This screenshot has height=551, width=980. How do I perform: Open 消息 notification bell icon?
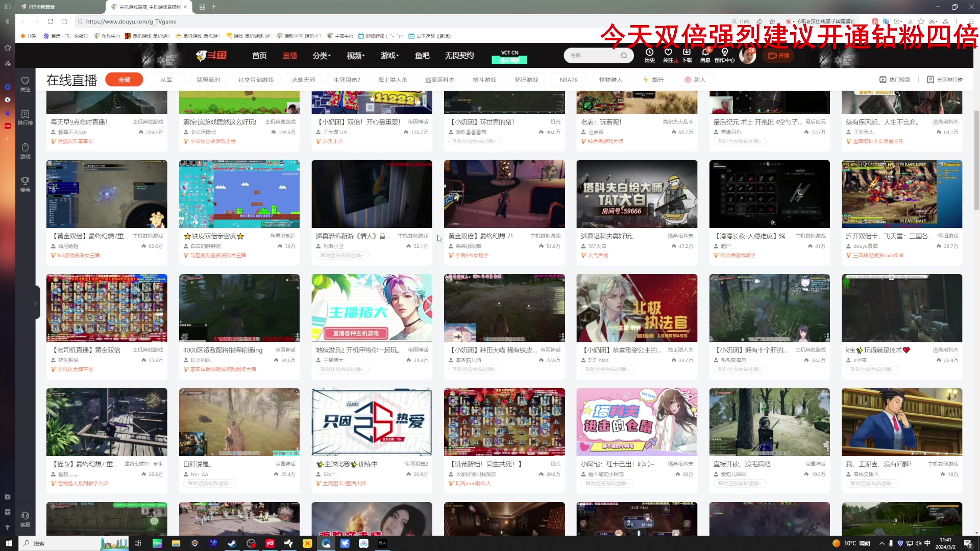click(705, 53)
